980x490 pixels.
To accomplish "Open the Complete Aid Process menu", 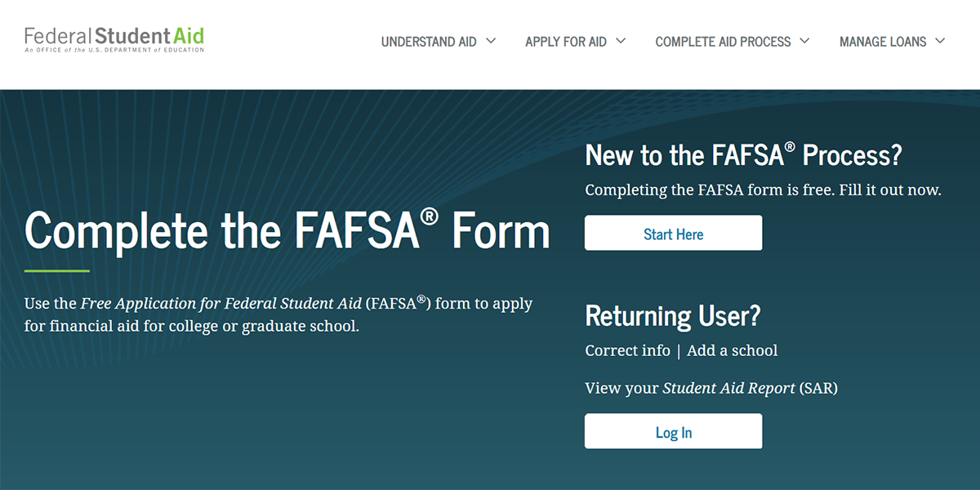I will tap(723, 42).
